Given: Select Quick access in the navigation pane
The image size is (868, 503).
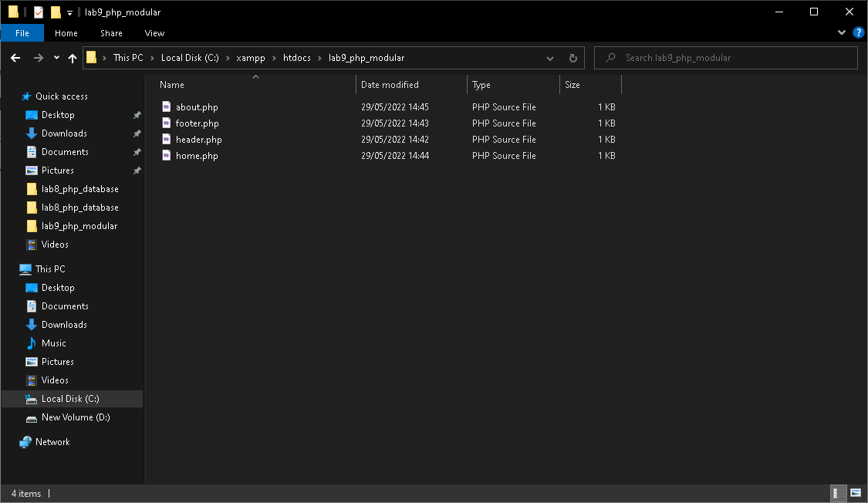Looking at the screenshot, I should pos(62,96).
